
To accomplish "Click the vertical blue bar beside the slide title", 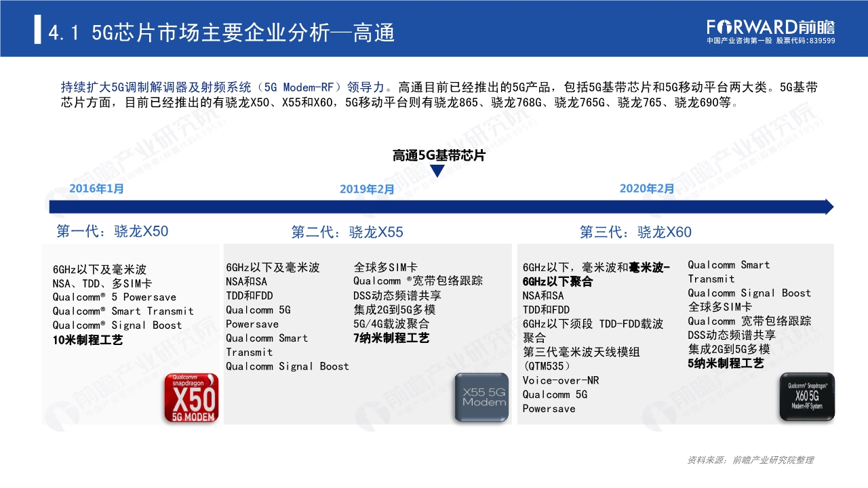I will point(39,30).
